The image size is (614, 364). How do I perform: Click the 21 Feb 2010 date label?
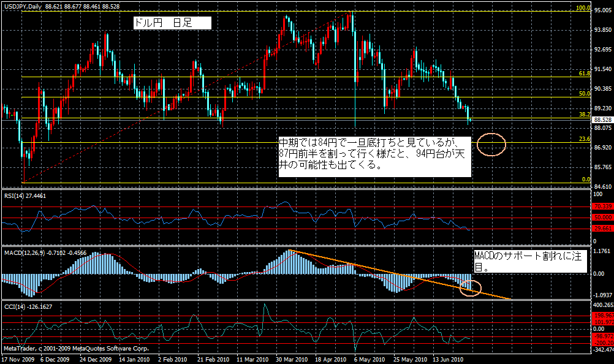(x=213, y=359)
